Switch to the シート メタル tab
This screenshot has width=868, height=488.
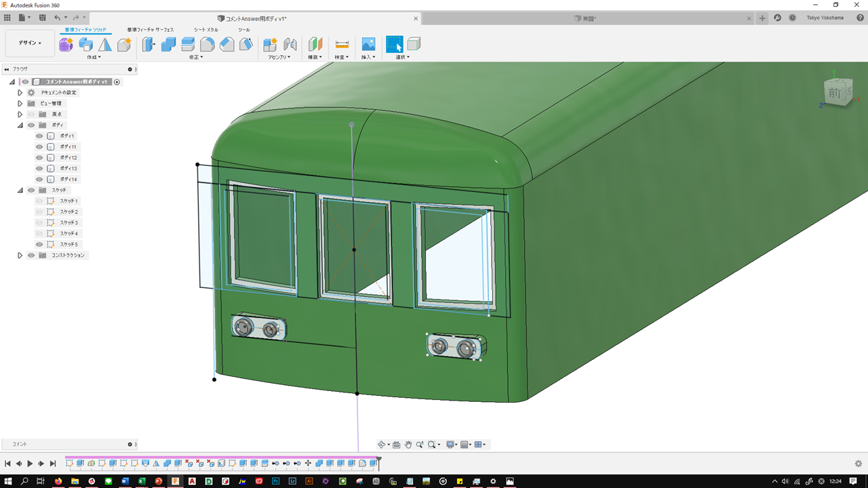(206, 30)
